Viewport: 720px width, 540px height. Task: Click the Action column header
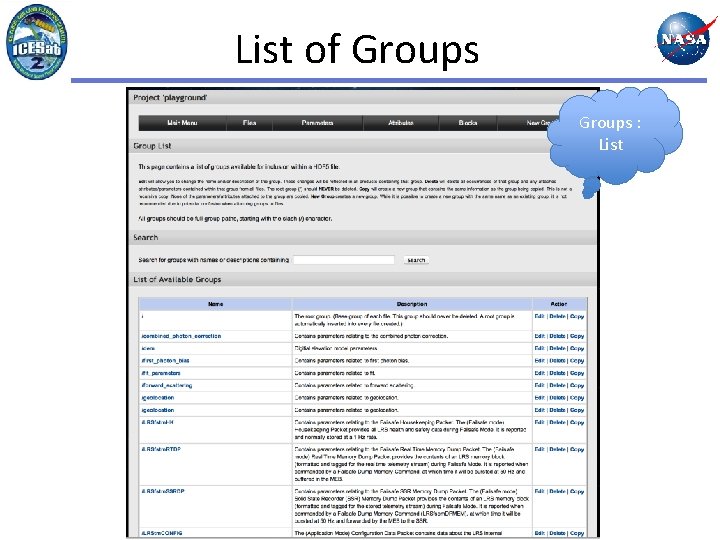pos(559,304)
